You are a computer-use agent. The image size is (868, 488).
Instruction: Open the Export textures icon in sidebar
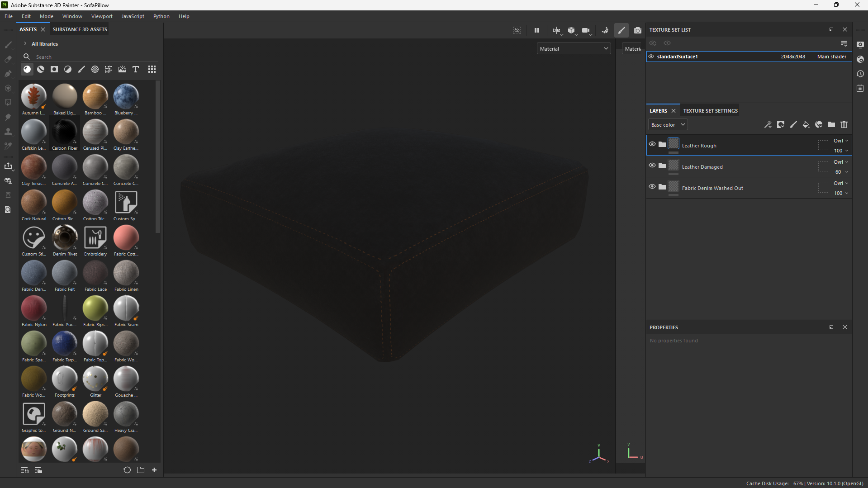coord(8,166)
